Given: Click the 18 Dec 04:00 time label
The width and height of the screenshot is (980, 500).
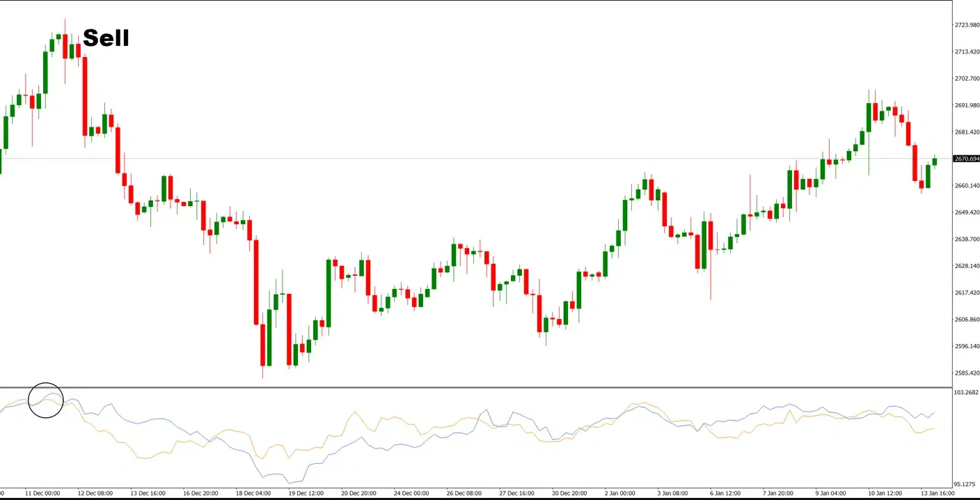Looking at the screenshot, I should [x=253, y=493].
